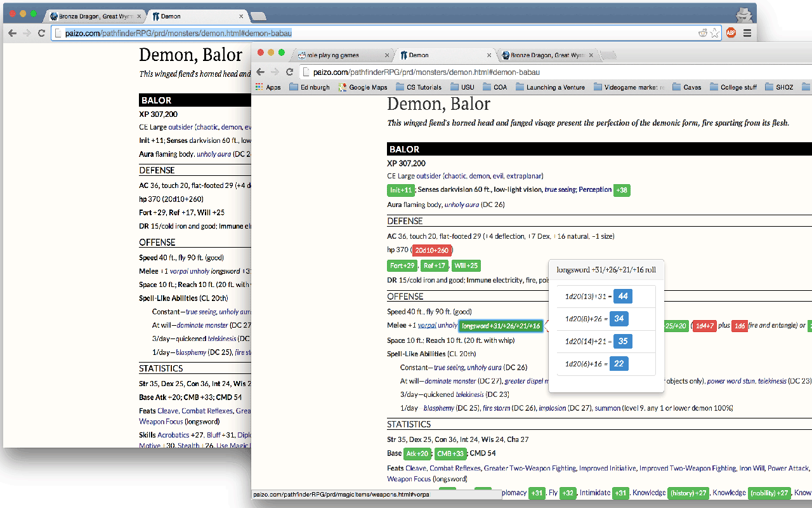Roll Ref +17 save button
The image size is (812, 508).
click(434, 265)
